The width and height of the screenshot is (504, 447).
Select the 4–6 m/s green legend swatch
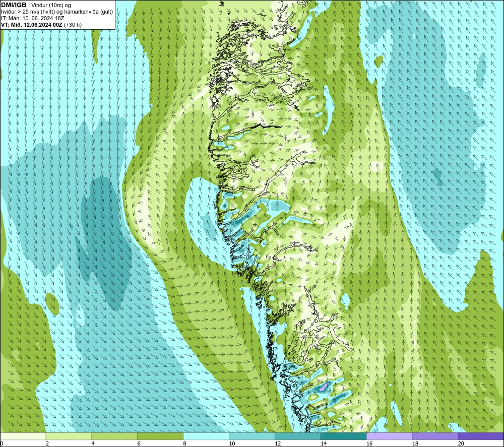pos(114,436)
